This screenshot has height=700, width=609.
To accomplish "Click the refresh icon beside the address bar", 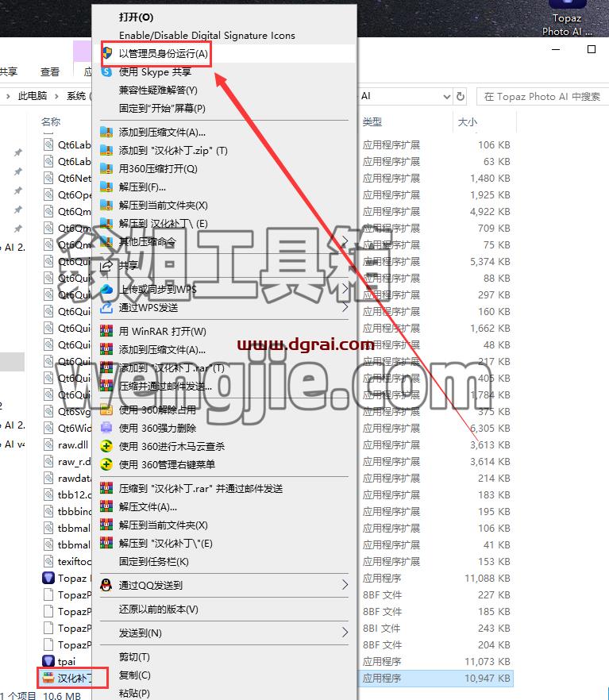I will (461, 97).
